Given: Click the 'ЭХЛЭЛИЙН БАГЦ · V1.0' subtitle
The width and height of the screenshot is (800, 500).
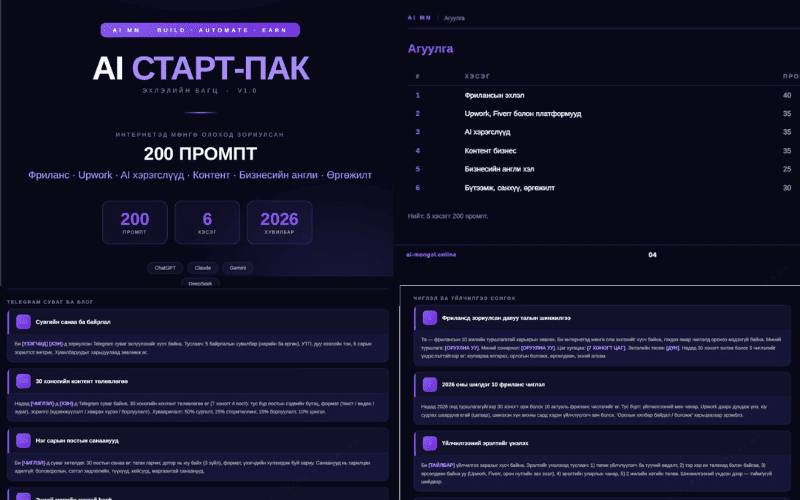Looking at the screenshot, I should coord(200,91).
